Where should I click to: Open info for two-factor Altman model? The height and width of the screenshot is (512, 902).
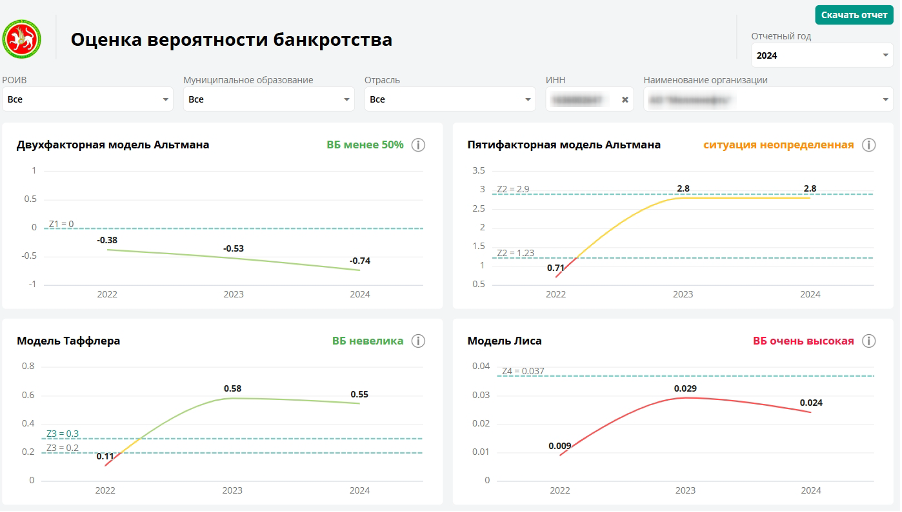(419, 145)
